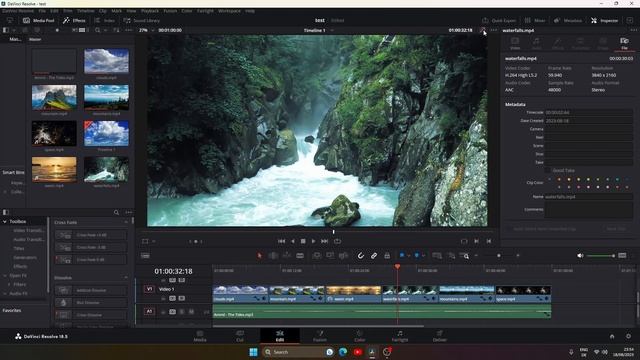The image size is (640, 360).
Task: Toggle the Linked Selection chain icon
Action: click(374, 256)
